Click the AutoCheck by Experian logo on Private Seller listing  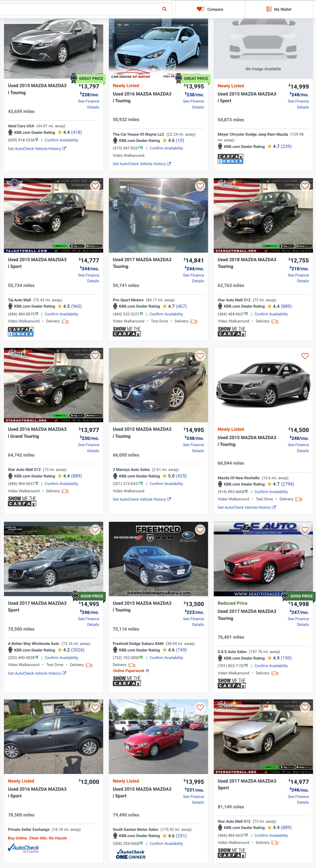point(23,848)
